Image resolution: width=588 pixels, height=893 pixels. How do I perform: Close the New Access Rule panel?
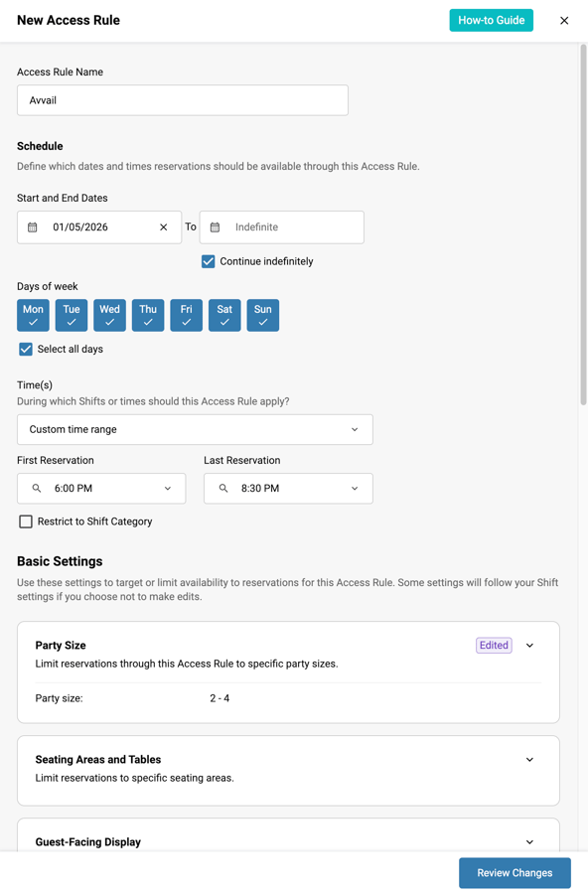[564, 20]
